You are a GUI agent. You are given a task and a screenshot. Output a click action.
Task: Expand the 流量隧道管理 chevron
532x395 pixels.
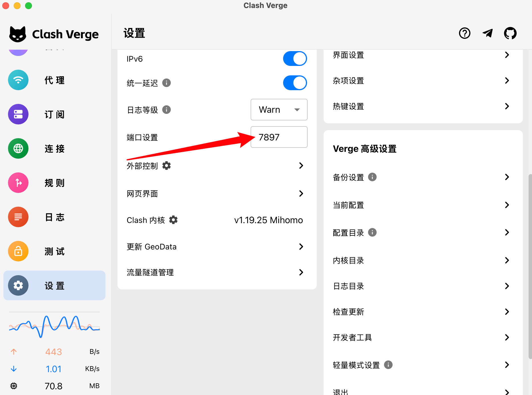(301, 272)
